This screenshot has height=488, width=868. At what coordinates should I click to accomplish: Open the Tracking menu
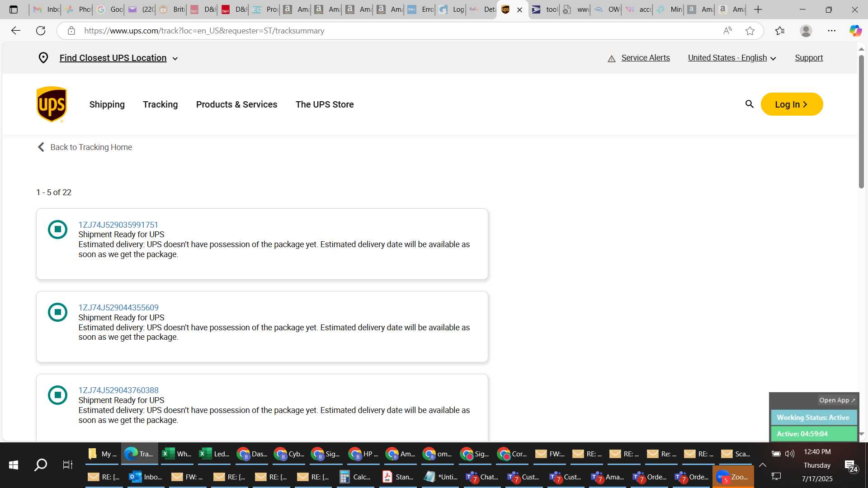pyautogui.click(x=160, y=104)
